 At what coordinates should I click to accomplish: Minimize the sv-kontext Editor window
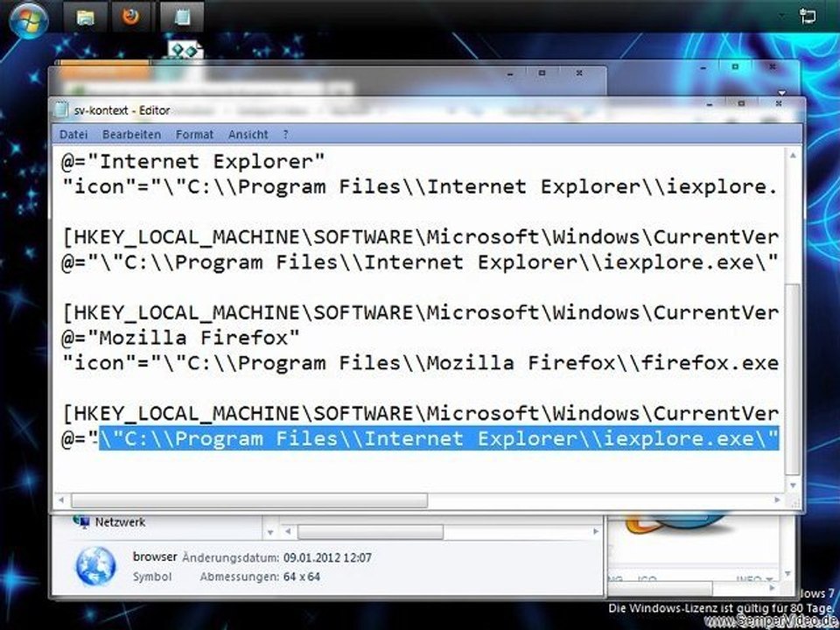click(710, 104)
